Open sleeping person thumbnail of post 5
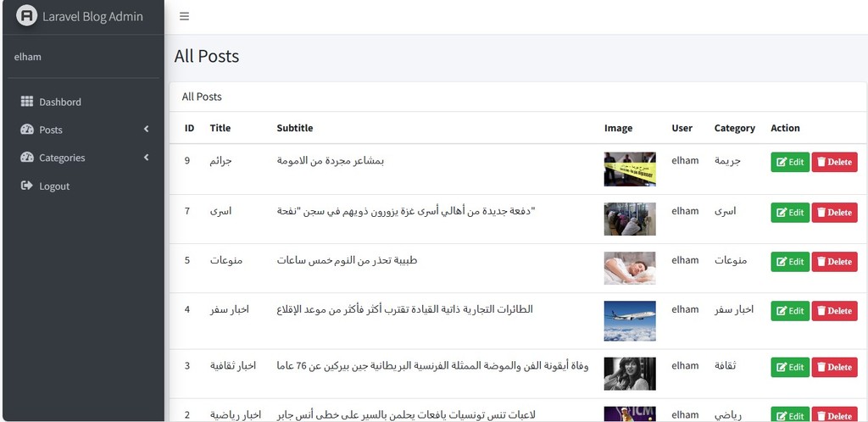The width and height of the screenshot is (868, 422). [630, 269]
